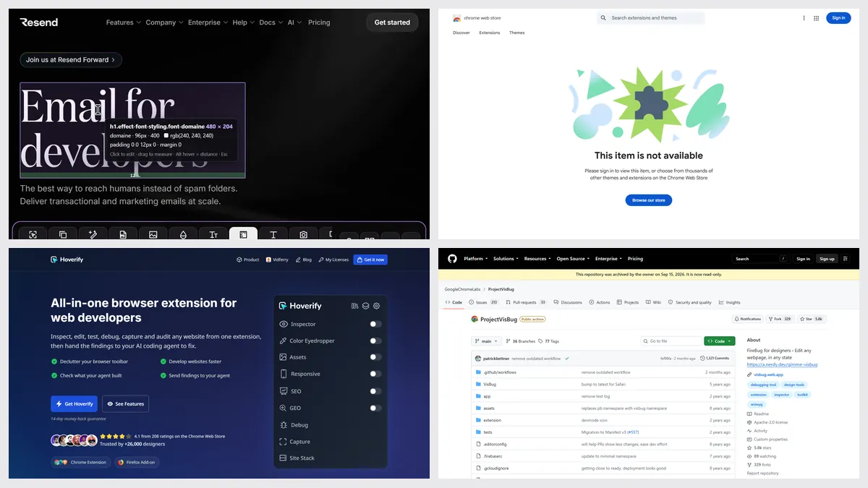Turn on the Assets toggle

(375, 357)
